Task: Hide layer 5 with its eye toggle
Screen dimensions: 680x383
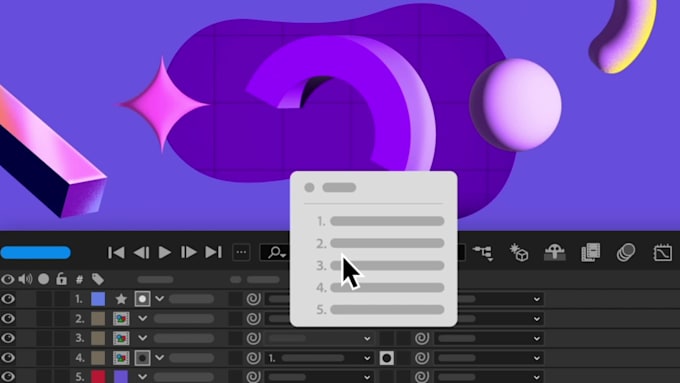Action: click(8, 376)
